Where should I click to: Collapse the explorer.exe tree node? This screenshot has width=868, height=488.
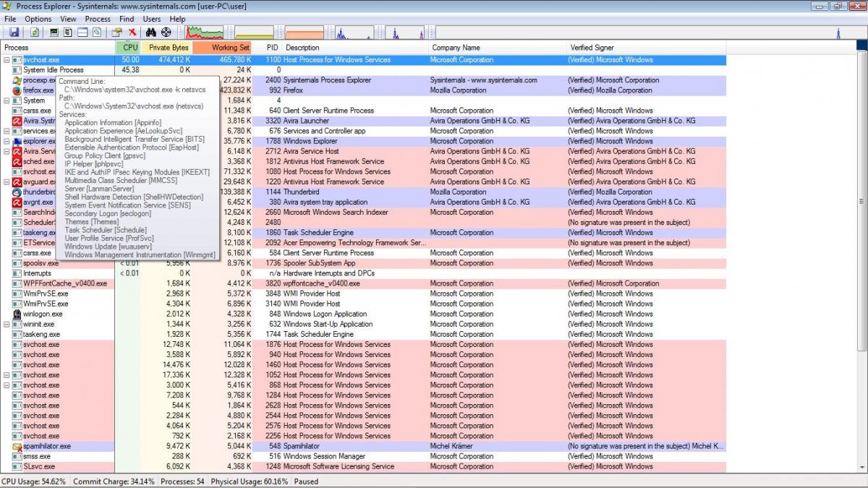(7, 141)
